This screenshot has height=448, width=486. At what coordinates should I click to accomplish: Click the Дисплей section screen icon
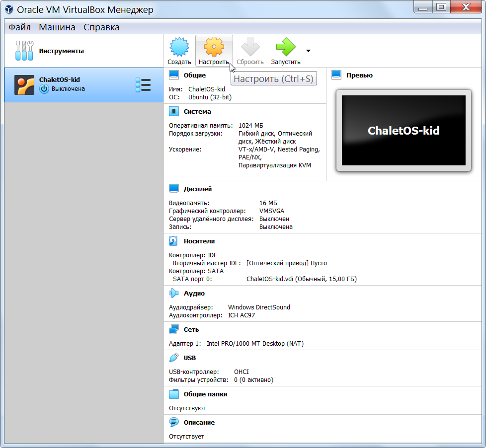tap(173, 189)
